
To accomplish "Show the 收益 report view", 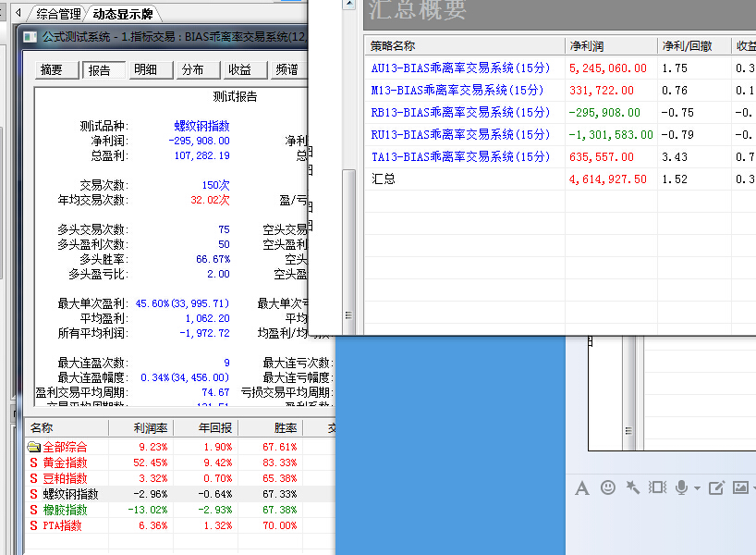I will (x=240, y=70).
